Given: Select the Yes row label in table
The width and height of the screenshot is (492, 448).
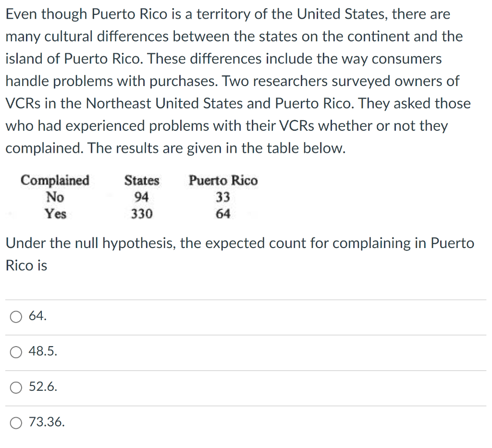Looking at the screenshot, I should (56, 214).
